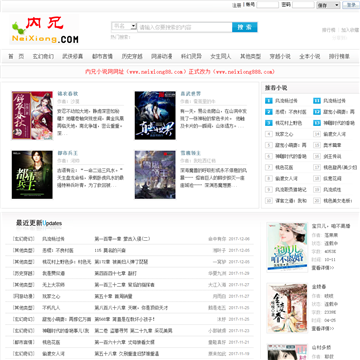Open the 历史穿越 nav category
The height and width of the screenshot is (360, 360).
coord(132,56)
